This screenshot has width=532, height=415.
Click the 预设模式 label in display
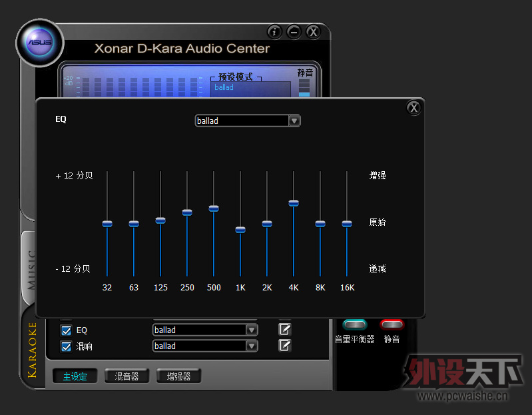coord(236,77)
